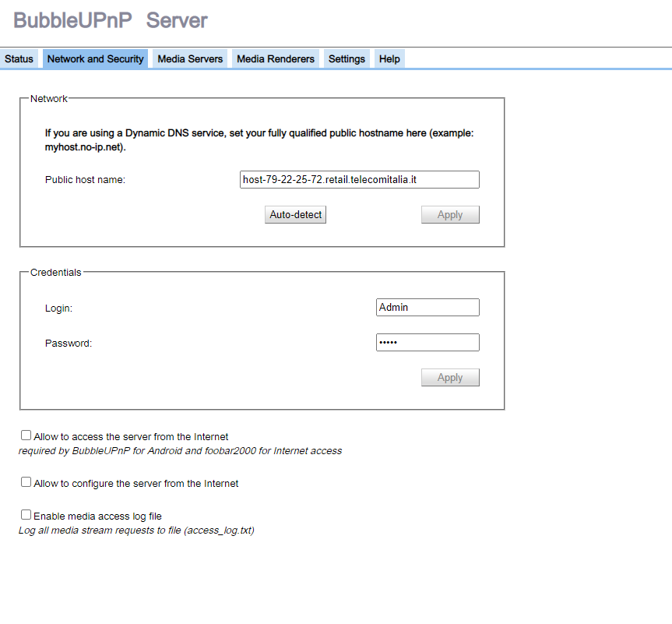The image size is (672, 624).
Task: Click the Allow to configure the server label
Action: pos(135,483)
